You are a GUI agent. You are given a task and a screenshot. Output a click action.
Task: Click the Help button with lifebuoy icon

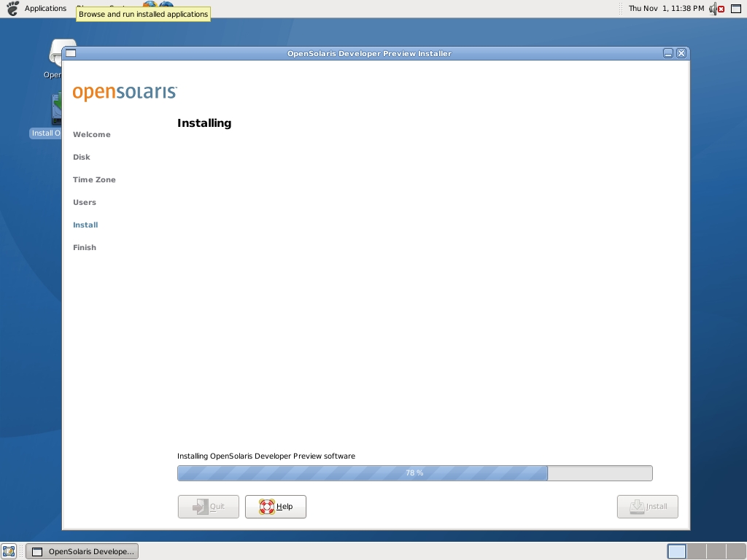[x=276, y=507]
